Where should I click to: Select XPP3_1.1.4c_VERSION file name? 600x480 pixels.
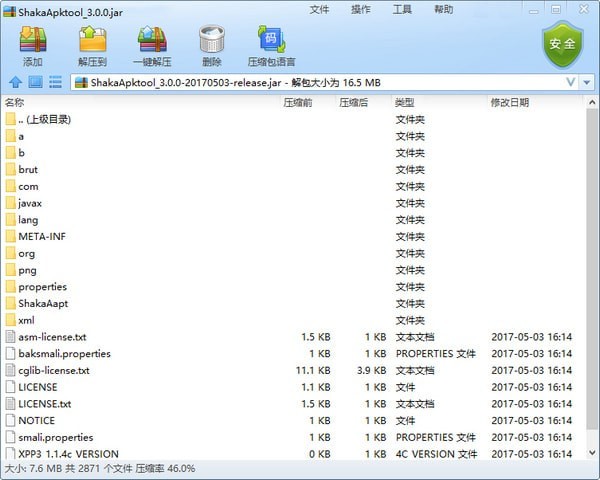point(68,454)
